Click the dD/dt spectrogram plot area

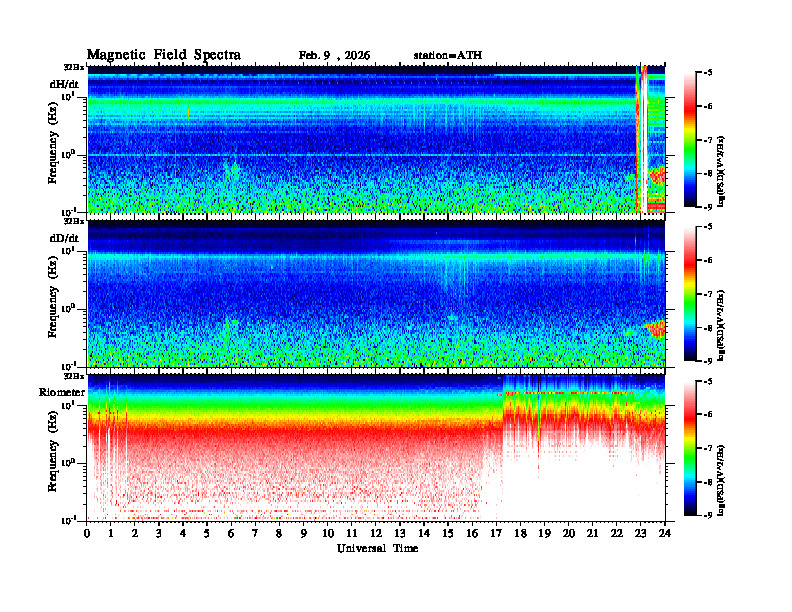click(376, 293)
